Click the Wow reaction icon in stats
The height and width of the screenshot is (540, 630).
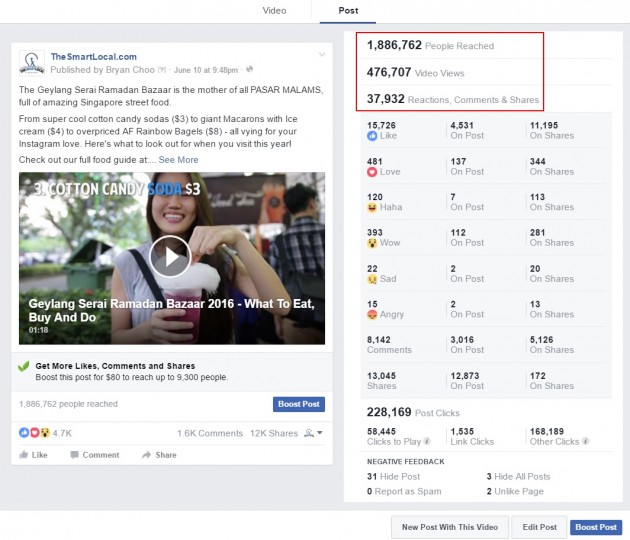point(373,243)
